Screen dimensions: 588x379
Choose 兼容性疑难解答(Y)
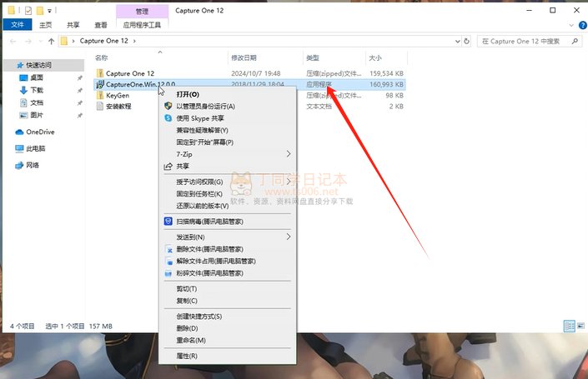tap(227, 130)
